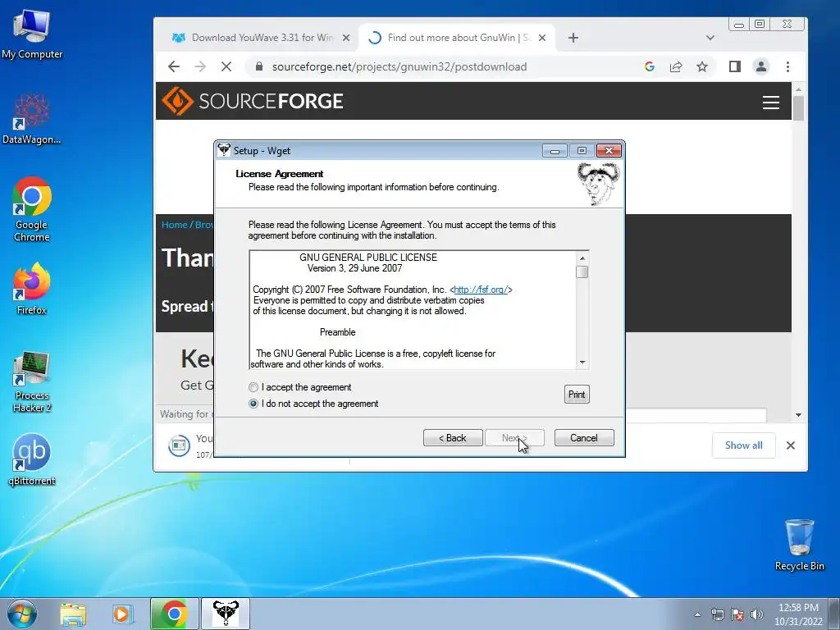Show hidden system tray icons
The width and height of the screenshot is (840, 630).
pos(697,614)
